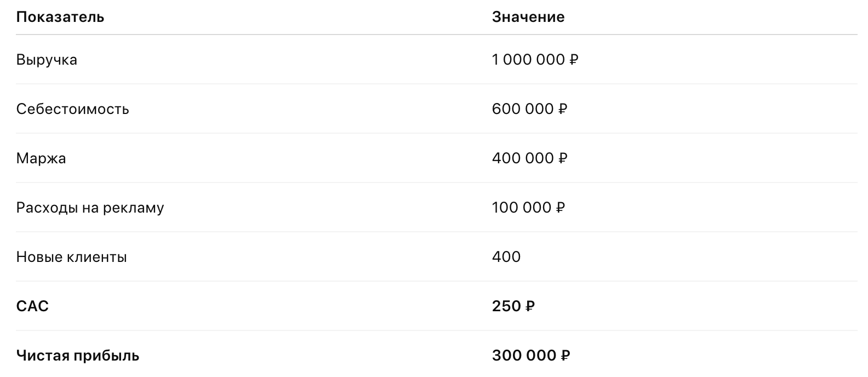Click the number 1 000 000 in Выручка row
The height and width of the screenshot is (377, 868).
528,60
